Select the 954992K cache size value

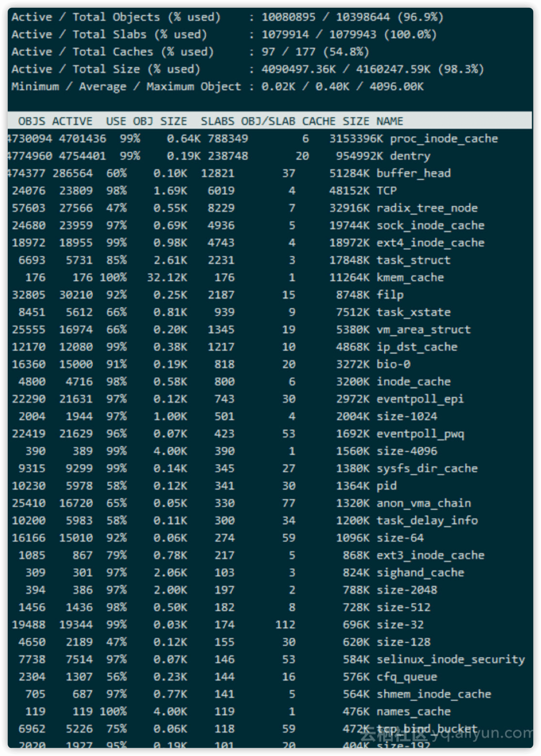pyautogui.click(x=359, y=156)
